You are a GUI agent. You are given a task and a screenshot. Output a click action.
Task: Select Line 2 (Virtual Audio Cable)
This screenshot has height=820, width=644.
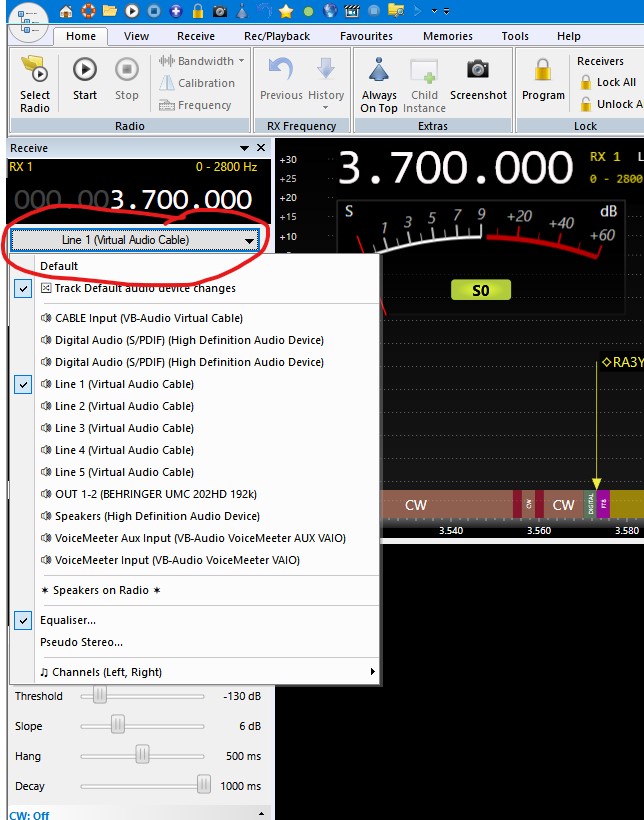[124, 406]
